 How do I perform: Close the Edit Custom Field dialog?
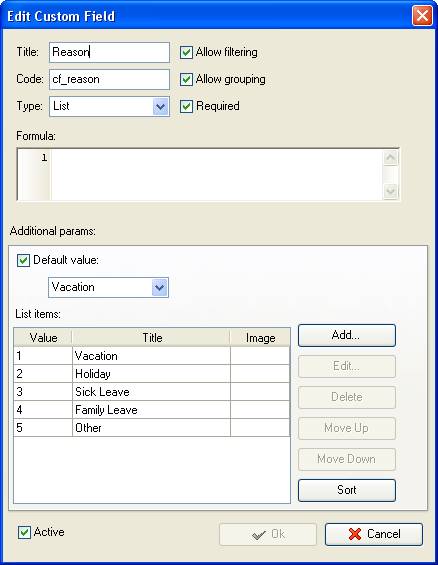click(x=422, y=16)
